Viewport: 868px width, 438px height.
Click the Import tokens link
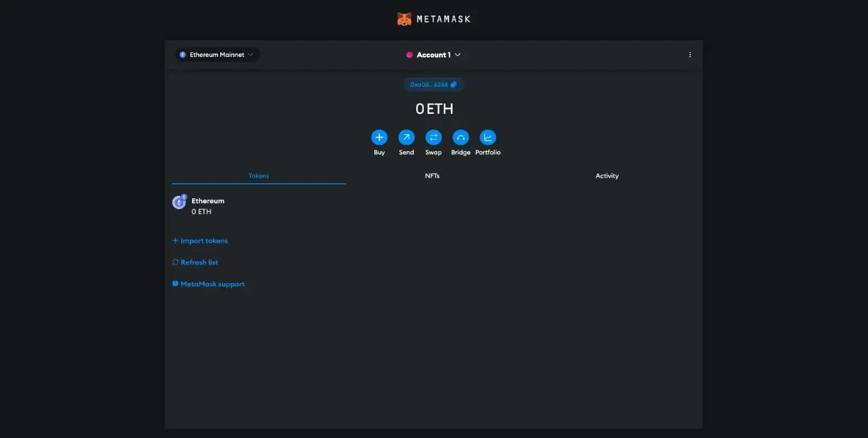(x=200, y=241)
